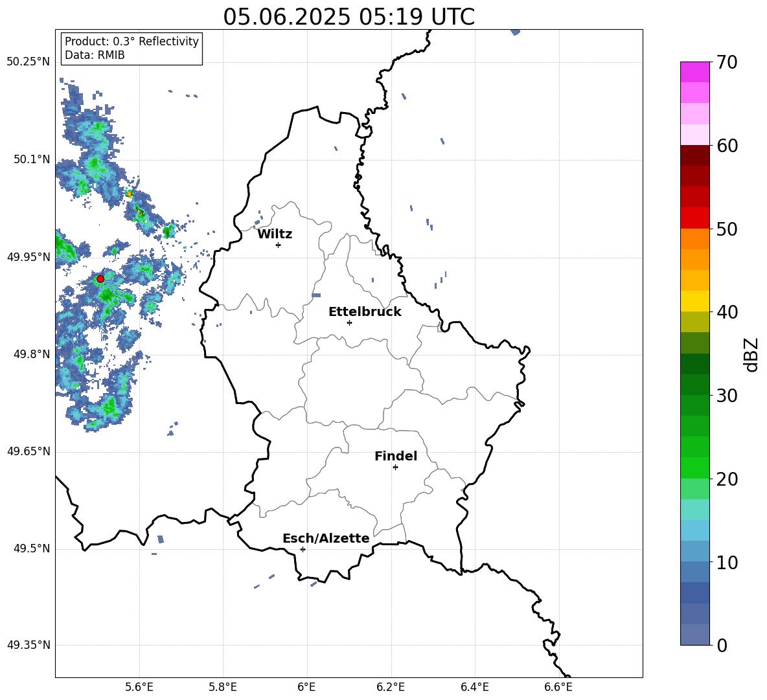Click the 6.2°E longitude label
The height and width of the screenshot is (700, 767).
tap(391, 687)
